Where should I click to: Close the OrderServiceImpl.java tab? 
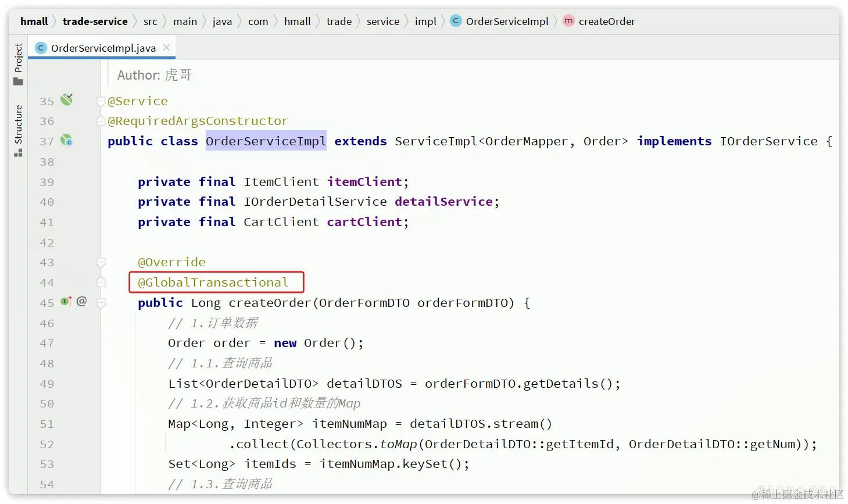click(x=166, y=48)
